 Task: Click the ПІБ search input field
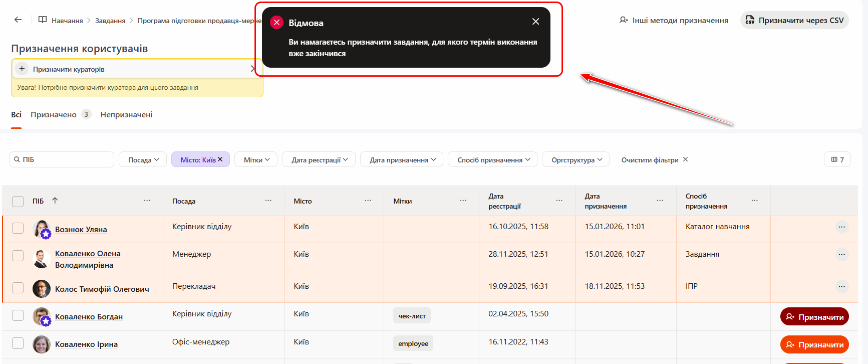(65, 159)
